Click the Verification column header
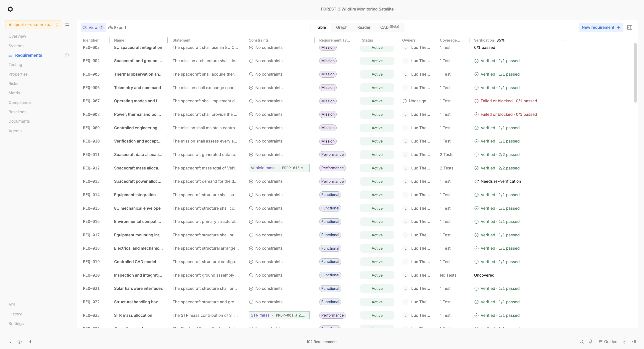 point(484,40)
